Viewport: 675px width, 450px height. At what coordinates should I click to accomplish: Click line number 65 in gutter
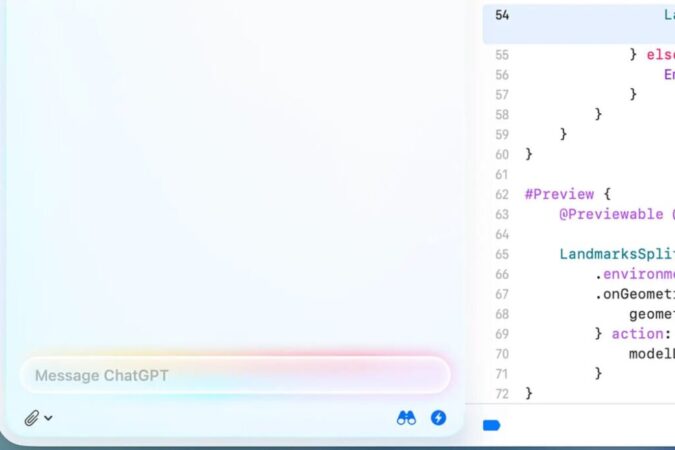[x=502, y=254]
